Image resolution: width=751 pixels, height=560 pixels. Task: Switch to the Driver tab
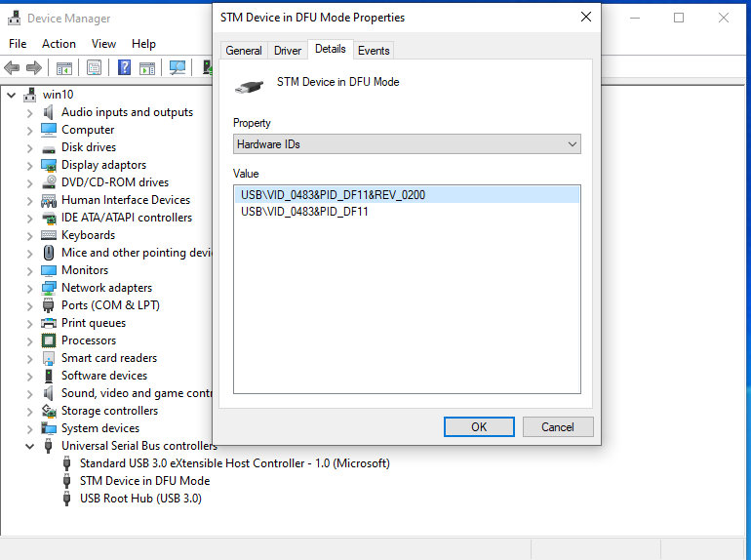click(288, 51)
